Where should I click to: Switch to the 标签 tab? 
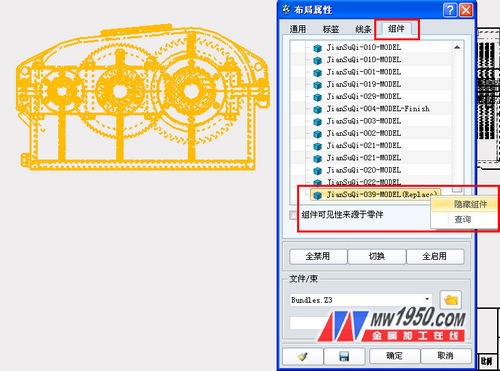(x=331, y=29)
